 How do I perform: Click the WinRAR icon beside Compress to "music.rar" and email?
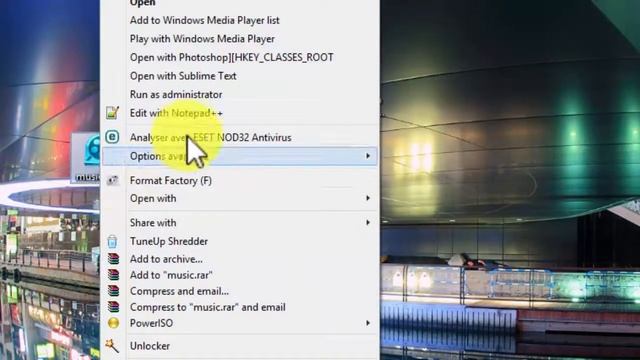(113, 307)
